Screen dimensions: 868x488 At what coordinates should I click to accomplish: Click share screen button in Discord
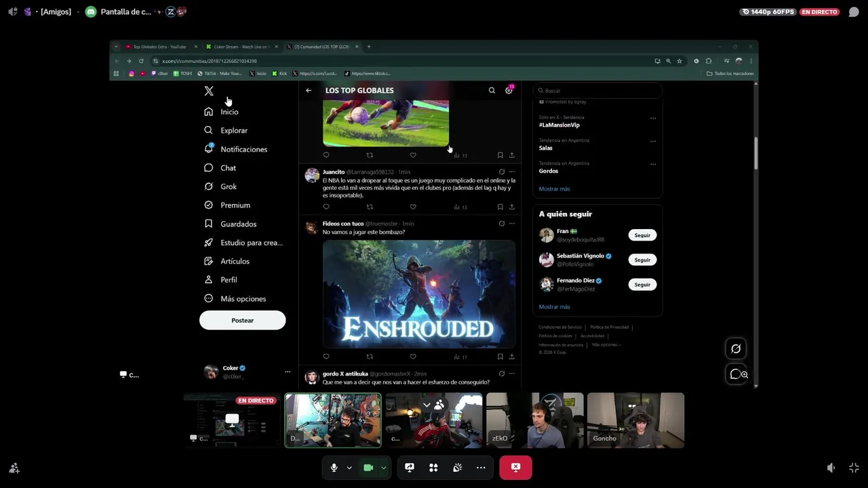coord(410,468)
